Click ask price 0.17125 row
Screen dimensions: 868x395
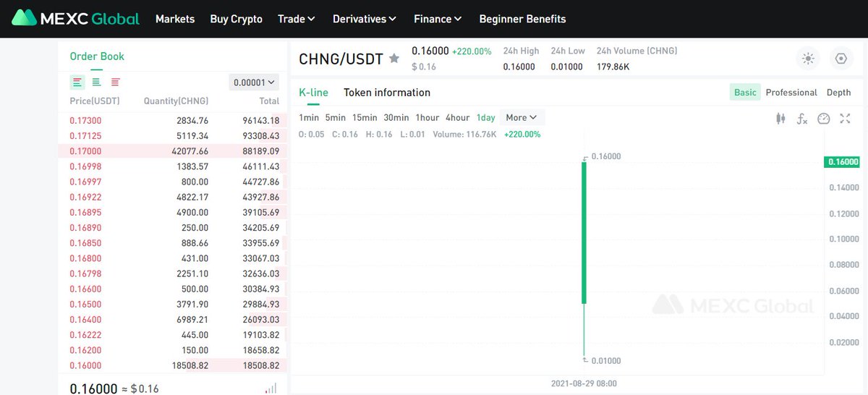pos(172,136)
